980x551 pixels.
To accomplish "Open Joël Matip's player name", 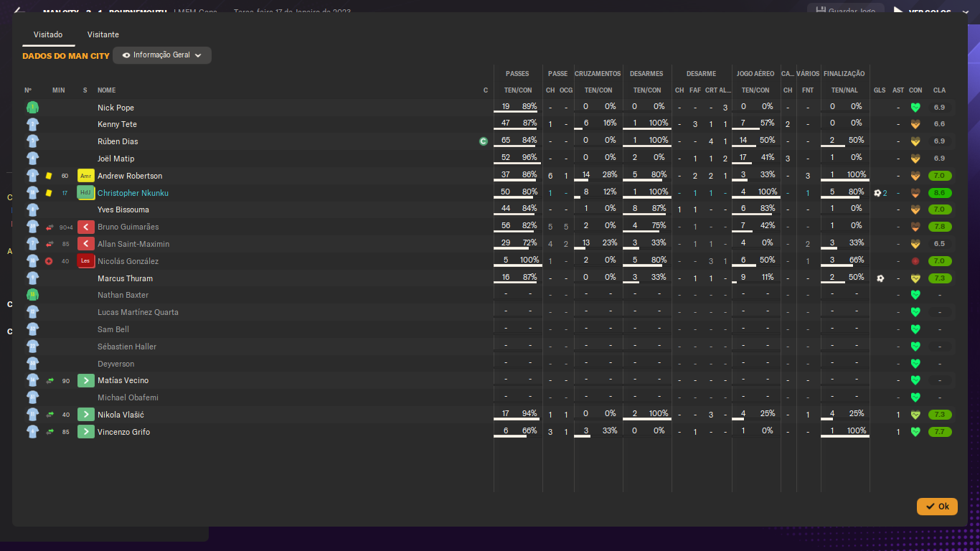I will coord(116,159).
